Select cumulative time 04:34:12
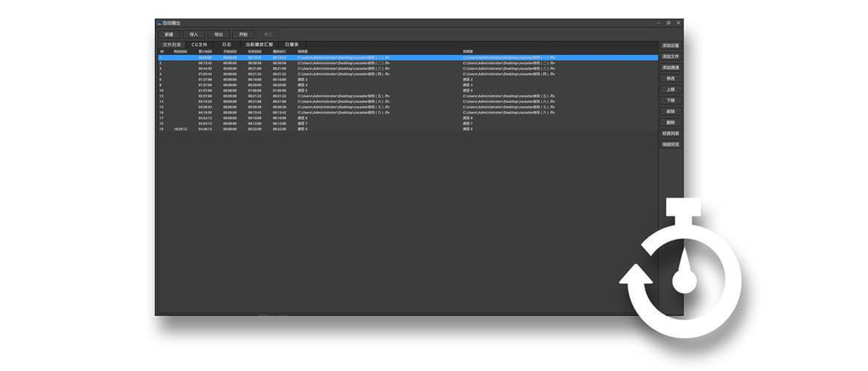The height and width of the screenshot is (371, 868). (x=205, y=123)
